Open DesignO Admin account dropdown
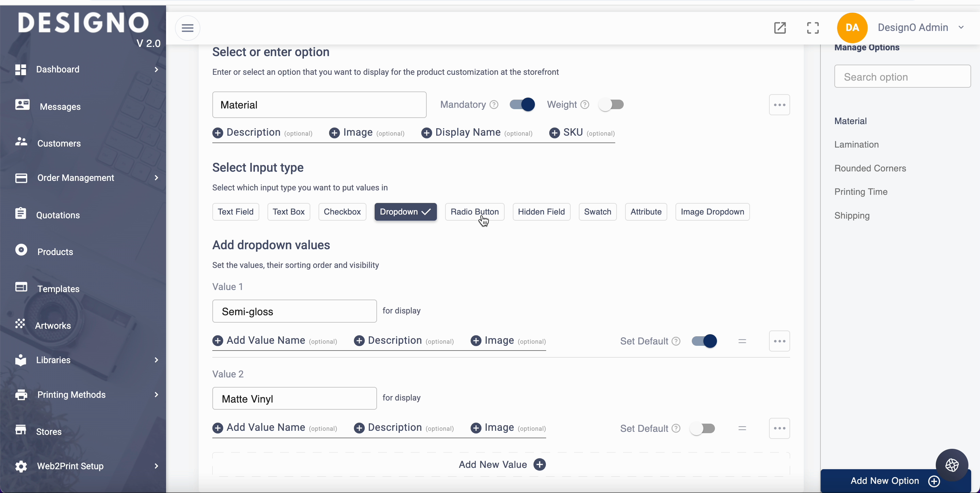The image size is (980, 493). pos(961,27)
